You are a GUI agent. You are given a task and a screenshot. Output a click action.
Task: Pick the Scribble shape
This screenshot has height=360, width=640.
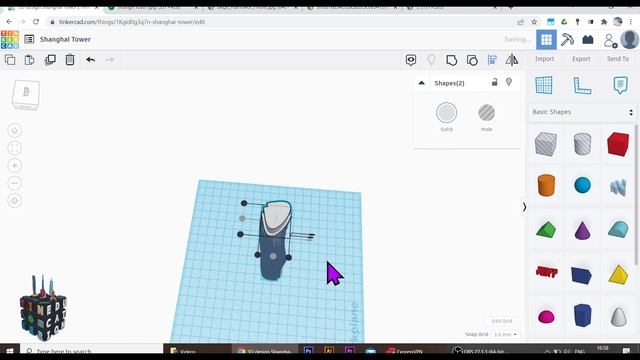[618, 187]
